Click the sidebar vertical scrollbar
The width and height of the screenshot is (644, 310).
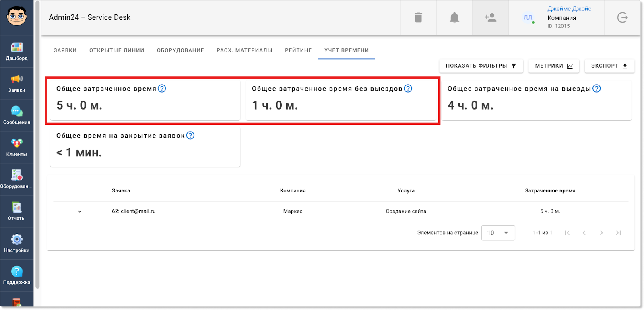tap(37, 145)
